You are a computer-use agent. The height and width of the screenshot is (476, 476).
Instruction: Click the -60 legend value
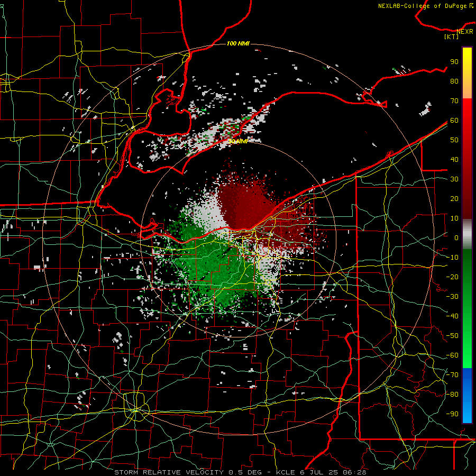[452, 355]
